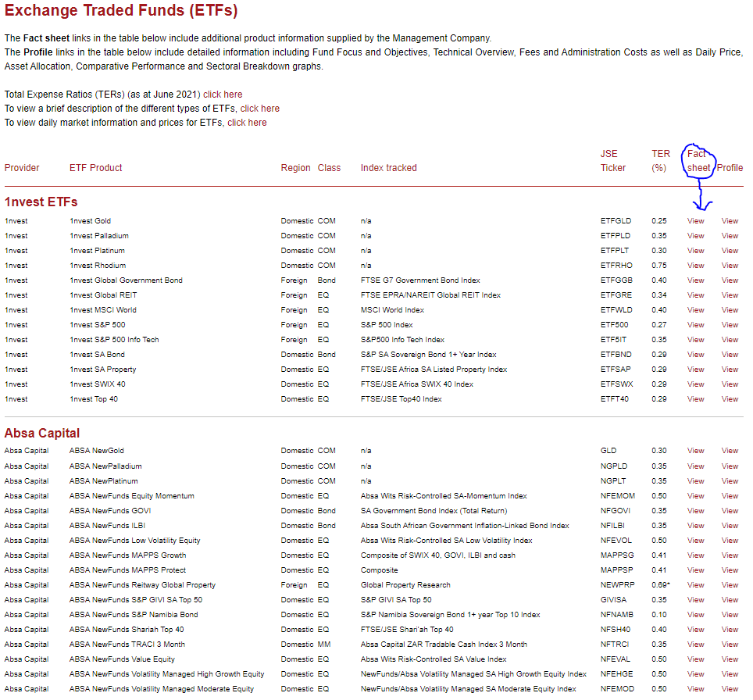Click the Profile column header
The image size is (753, 700).
tap(730, 168)
